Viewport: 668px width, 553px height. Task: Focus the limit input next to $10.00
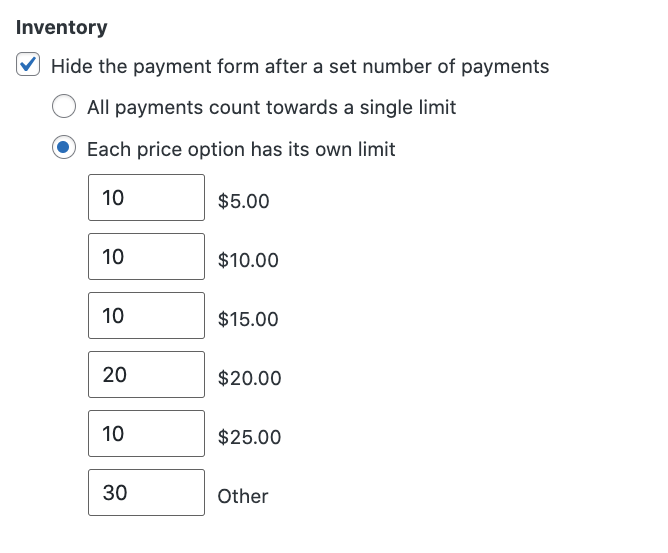coord(146,257)
